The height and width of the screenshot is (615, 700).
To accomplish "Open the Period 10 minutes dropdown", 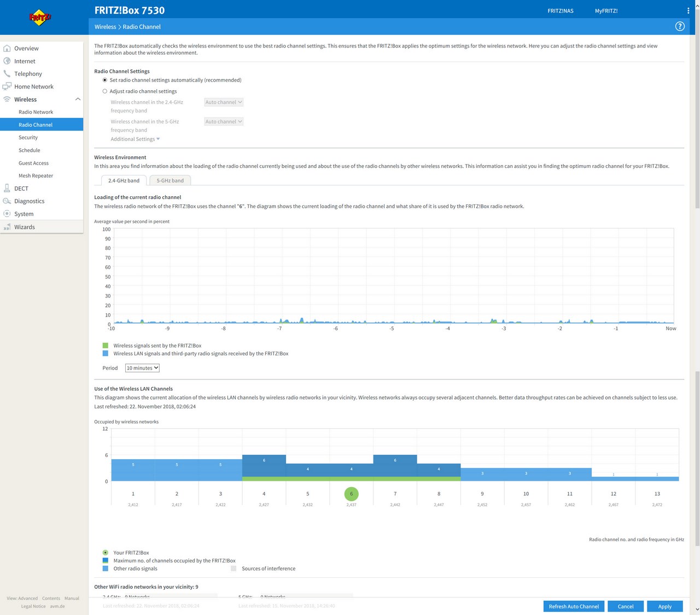I will pyautogui.click(x=142, y=368).
